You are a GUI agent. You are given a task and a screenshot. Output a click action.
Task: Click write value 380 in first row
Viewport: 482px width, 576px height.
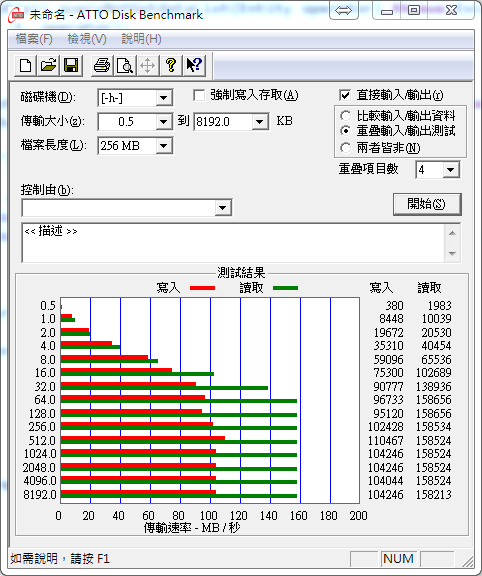pos(394,306)
